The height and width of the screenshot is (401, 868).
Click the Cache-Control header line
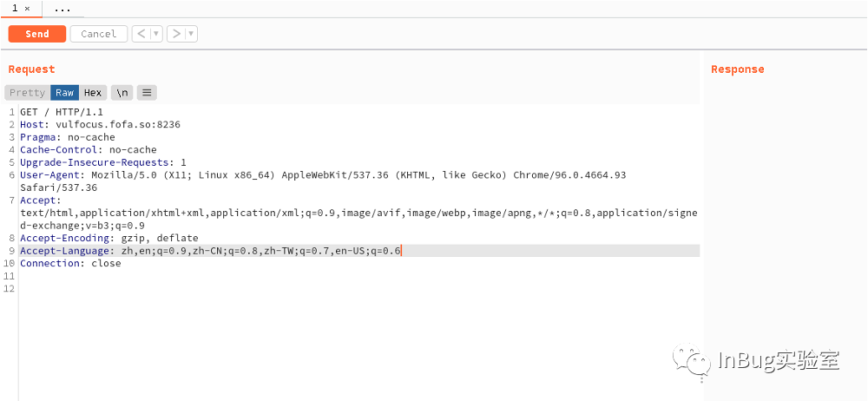[x=89, y=149]
